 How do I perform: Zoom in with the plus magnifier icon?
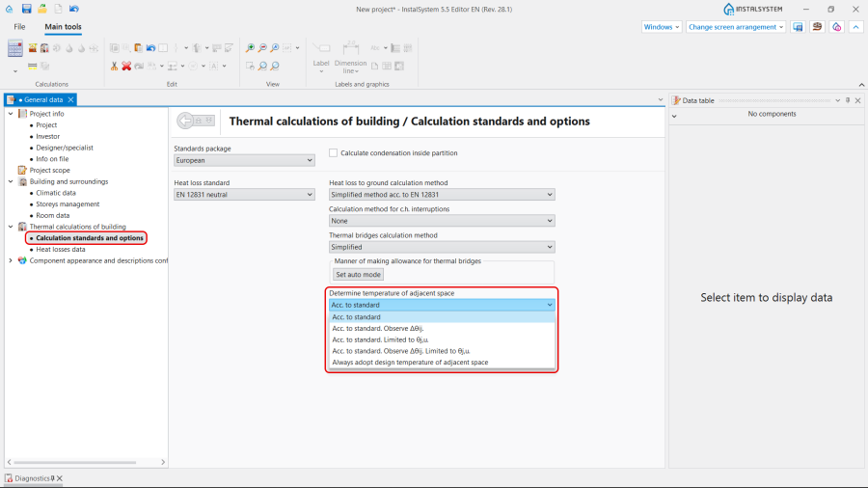pos(250,48)
